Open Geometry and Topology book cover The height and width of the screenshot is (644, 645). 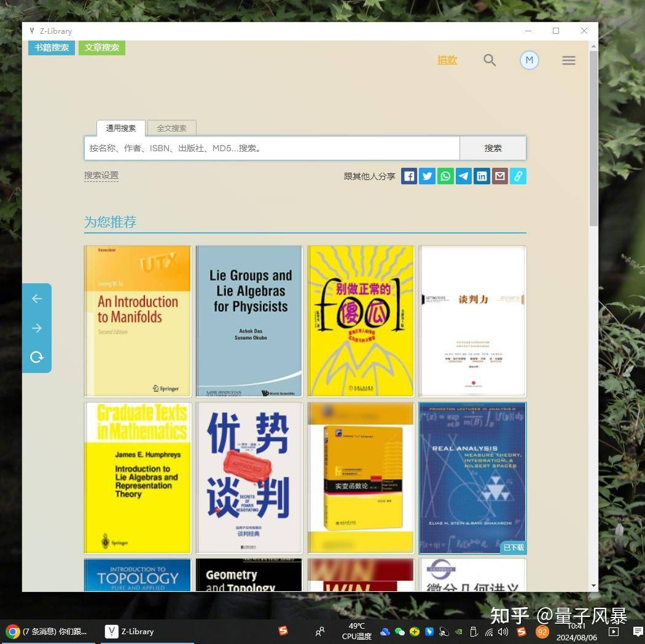pyautogui.click(x=249, y=575)
